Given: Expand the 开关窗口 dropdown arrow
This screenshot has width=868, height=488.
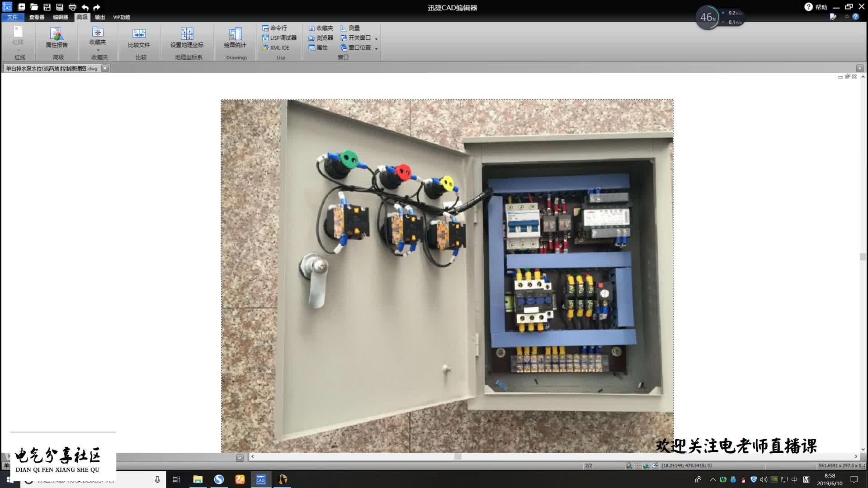Looking at the screenshot, I should pyautogui.click(x=376, y=39).
